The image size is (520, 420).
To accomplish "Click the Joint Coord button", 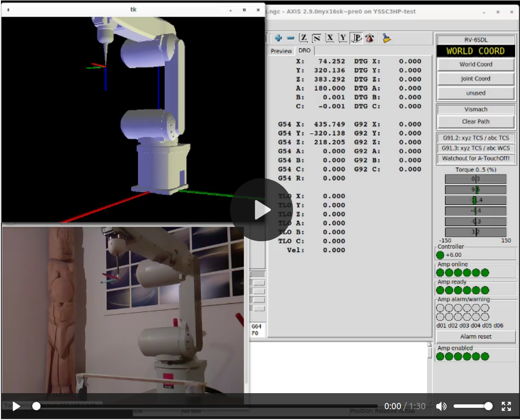I will tap(476, 79).
